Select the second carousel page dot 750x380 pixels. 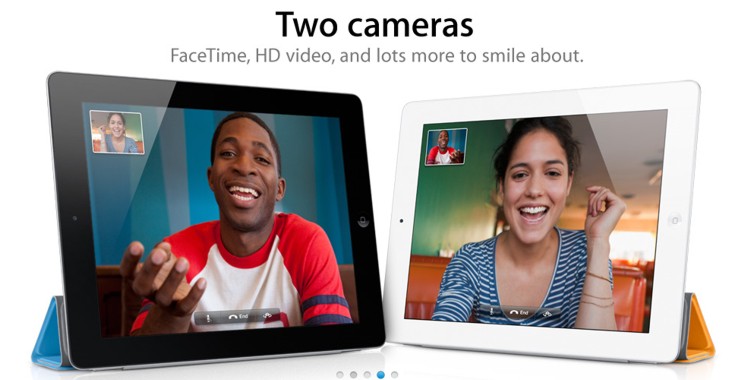pos(353,374)
